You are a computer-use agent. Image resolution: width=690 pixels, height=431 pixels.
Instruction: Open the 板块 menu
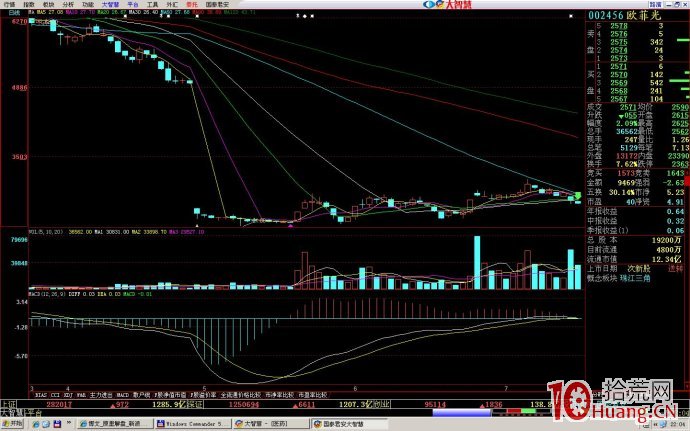coord(48,4)
